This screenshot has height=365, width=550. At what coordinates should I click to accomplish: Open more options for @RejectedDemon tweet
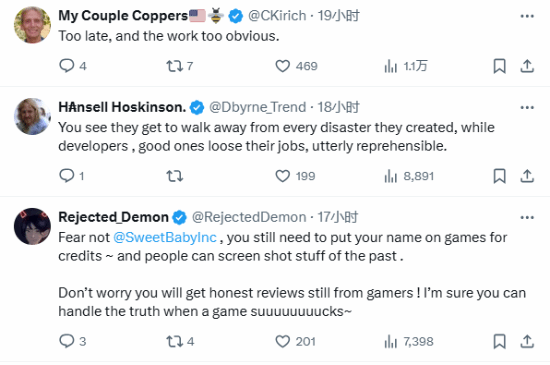click(527, 218)
